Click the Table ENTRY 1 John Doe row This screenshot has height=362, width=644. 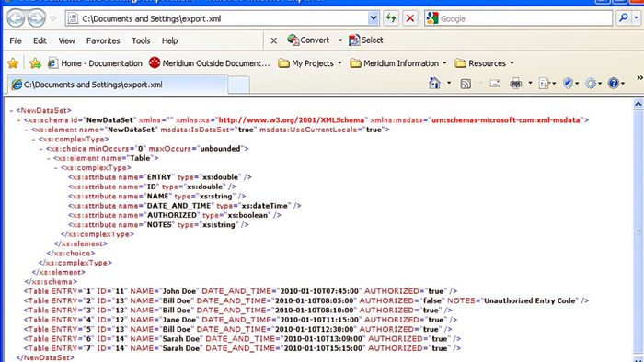pyautogui.click(x=240, y=291)
